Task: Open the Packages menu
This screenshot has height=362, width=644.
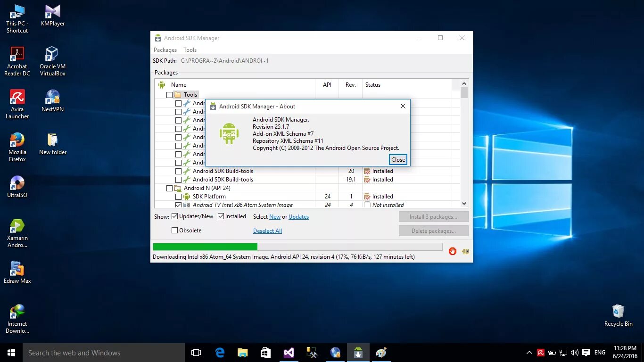Action: pyautogui.click(x=165, y=50)
